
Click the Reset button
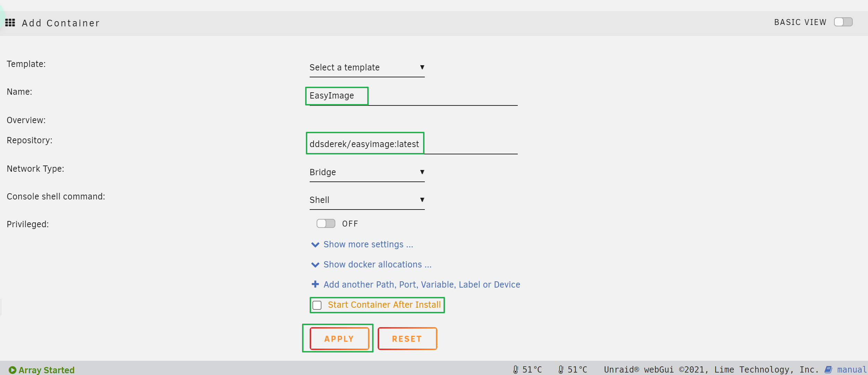(407, 339)
